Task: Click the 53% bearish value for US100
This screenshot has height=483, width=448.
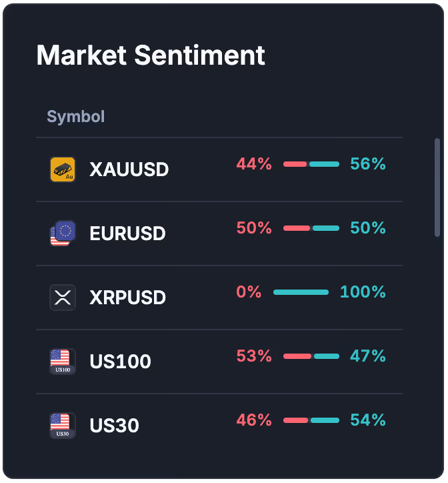Action: [254, 356]
